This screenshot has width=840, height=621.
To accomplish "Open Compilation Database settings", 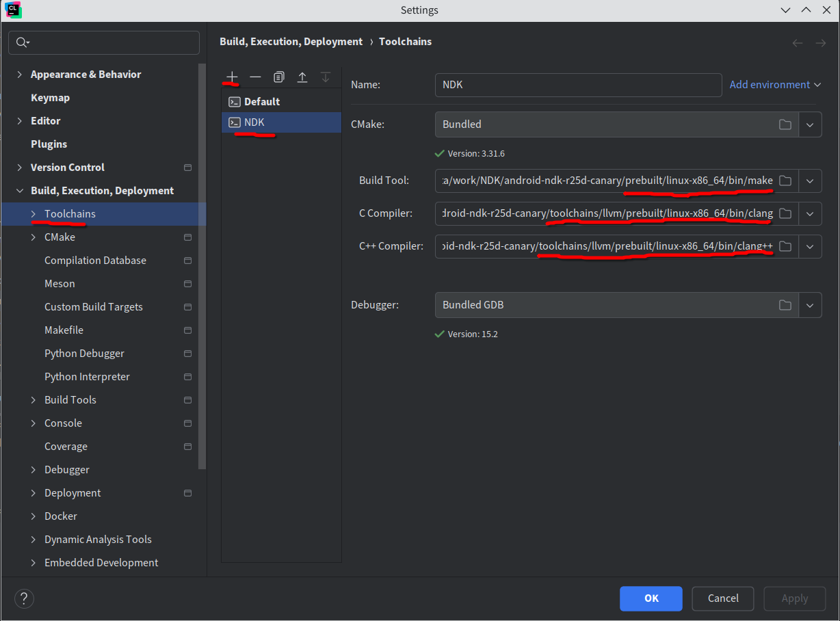I will (95, 261).
